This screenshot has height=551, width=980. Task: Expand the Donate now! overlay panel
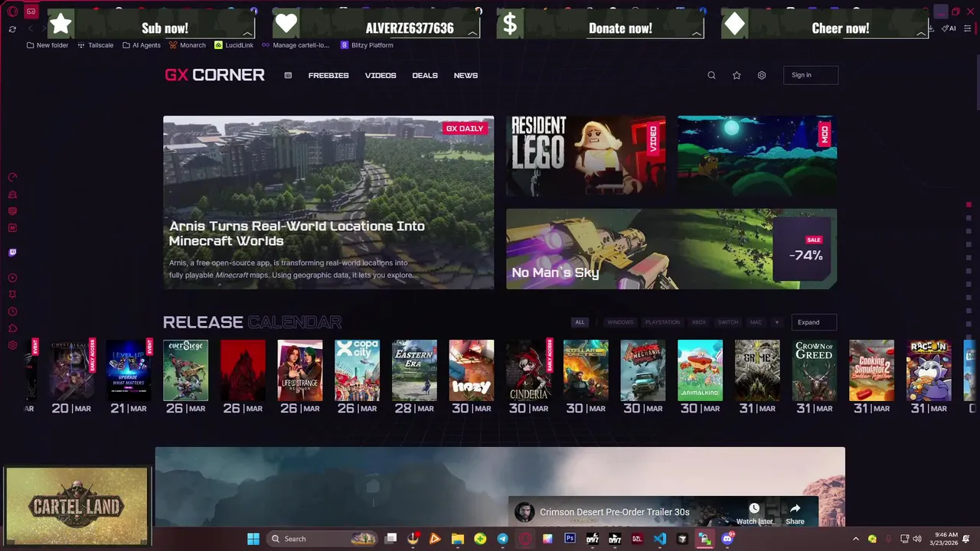pyautogui.click(x=697, y=34)
